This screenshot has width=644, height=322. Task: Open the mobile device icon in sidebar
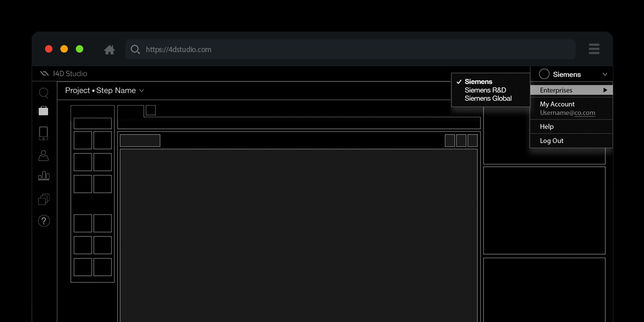click(43, 133)
